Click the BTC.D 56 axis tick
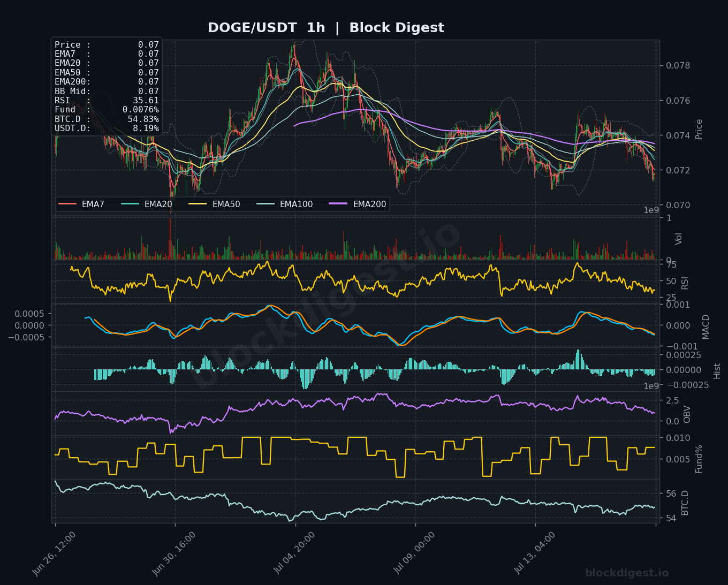This screenshot has width=728, height=585. tap(670, 494)
